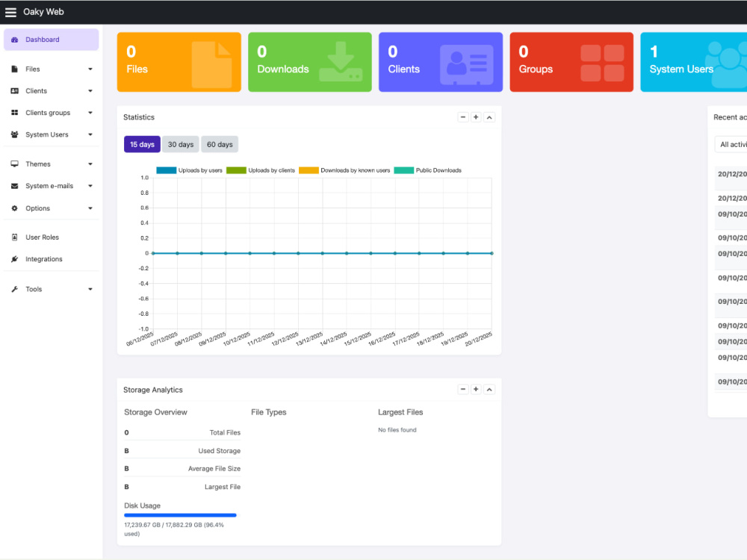Click the 'Storage Overview' heading
This screenshot has height=560, width=747.
[x=156, y=412]
